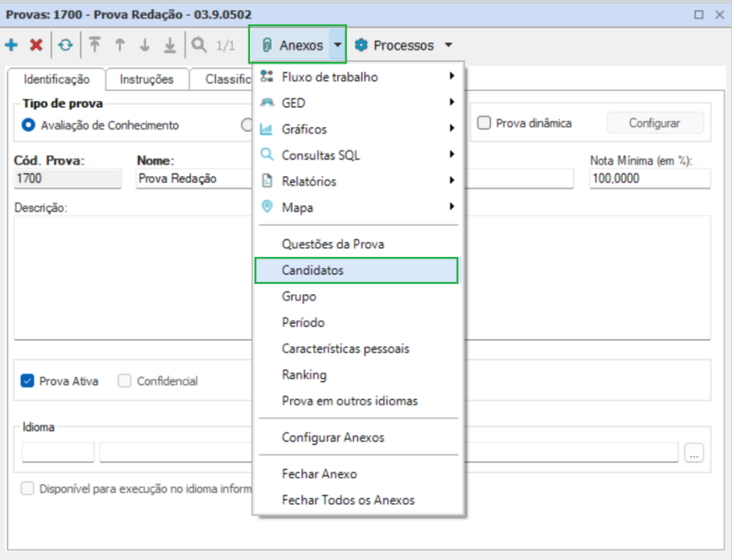Click the Cód. Prova field
Screen dimensions: 732x560
click(67, 179)
